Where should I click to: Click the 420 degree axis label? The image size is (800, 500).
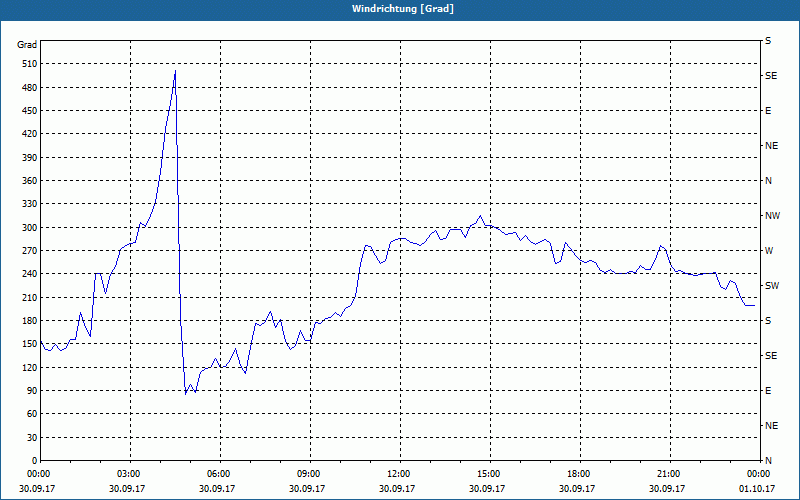29,134
